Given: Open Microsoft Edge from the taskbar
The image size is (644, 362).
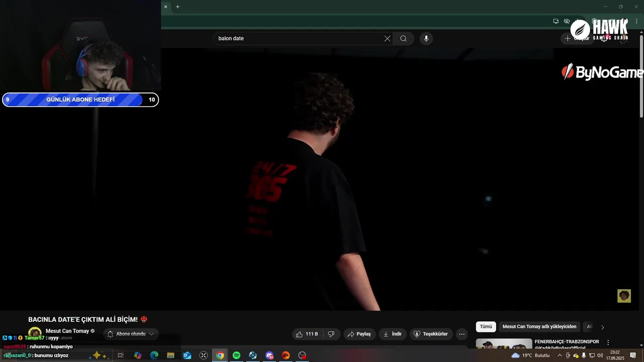Looking at the screenshot, I should tap(154, 355).
